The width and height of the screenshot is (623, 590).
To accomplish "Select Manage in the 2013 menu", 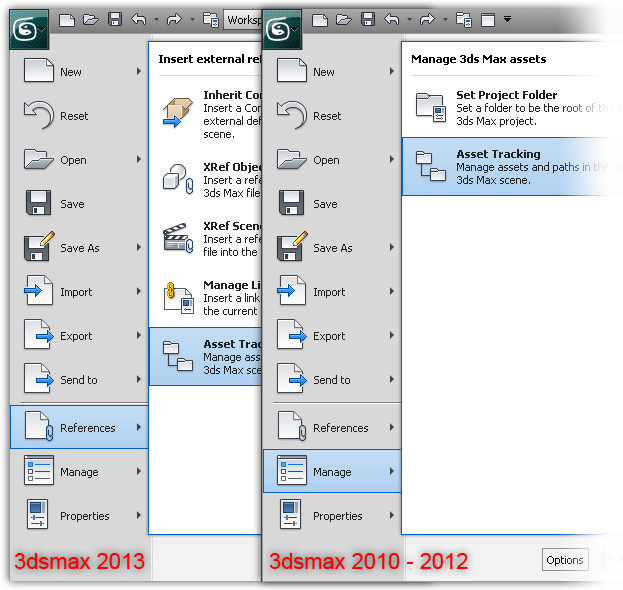I will (x=79, y=472).
